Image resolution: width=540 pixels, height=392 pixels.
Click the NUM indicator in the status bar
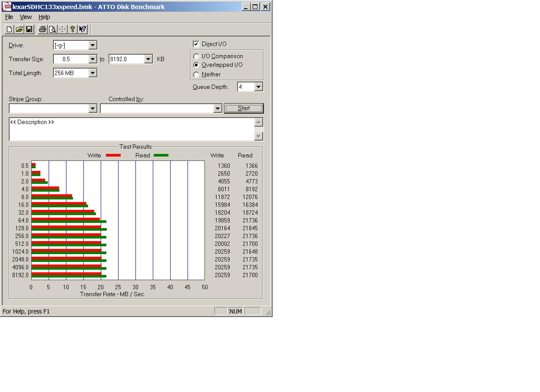236,311
